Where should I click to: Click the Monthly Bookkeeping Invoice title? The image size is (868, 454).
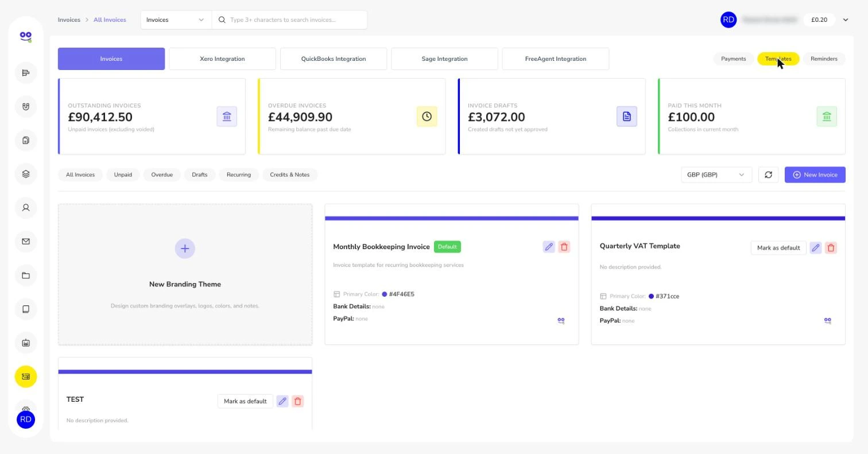[381, 247]
